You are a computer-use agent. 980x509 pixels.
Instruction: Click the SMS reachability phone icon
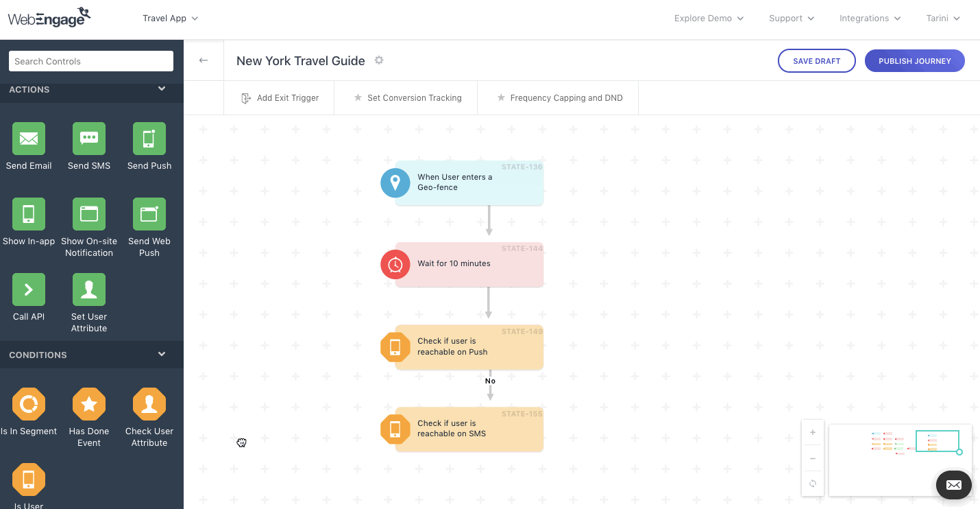coord(395,429)
